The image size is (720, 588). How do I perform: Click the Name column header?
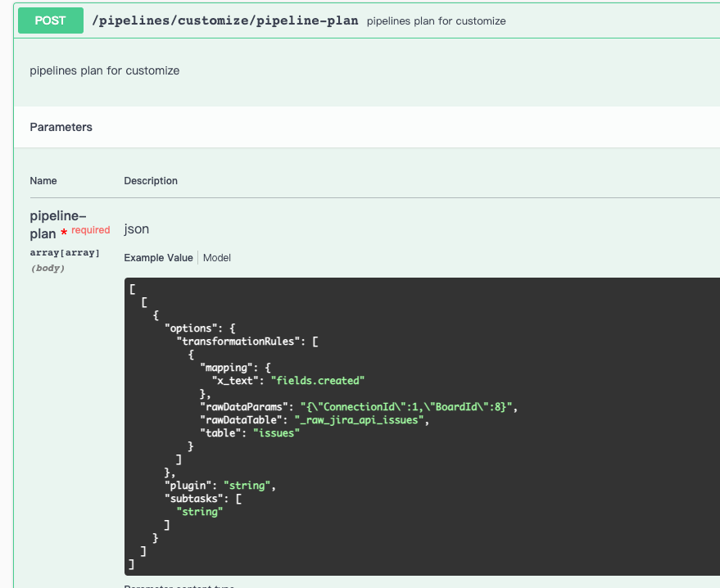coord(43,181)
